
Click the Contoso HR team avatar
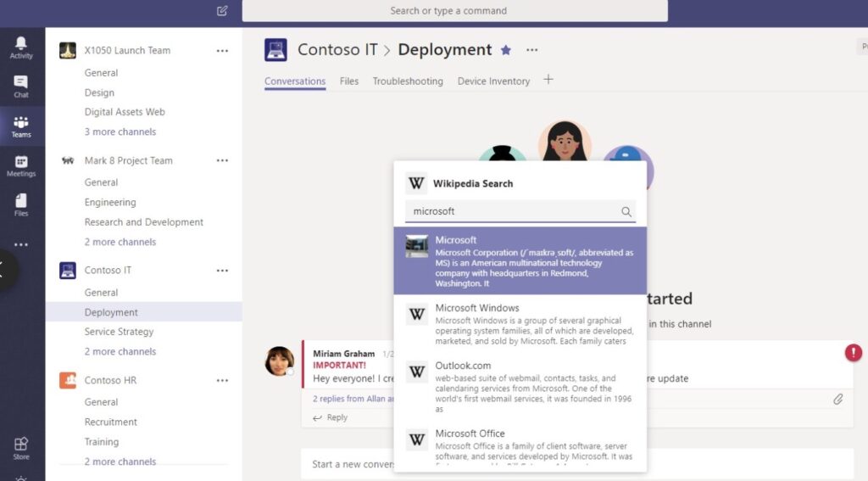[x=68, y=380]
